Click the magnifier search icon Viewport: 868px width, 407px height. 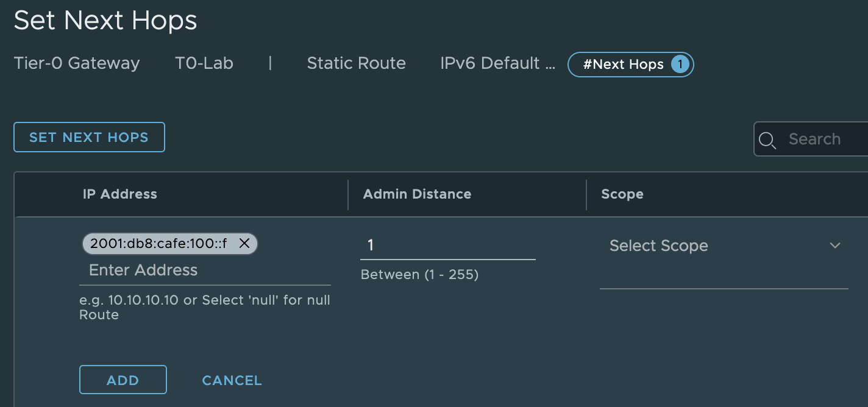tap(767, 140)
